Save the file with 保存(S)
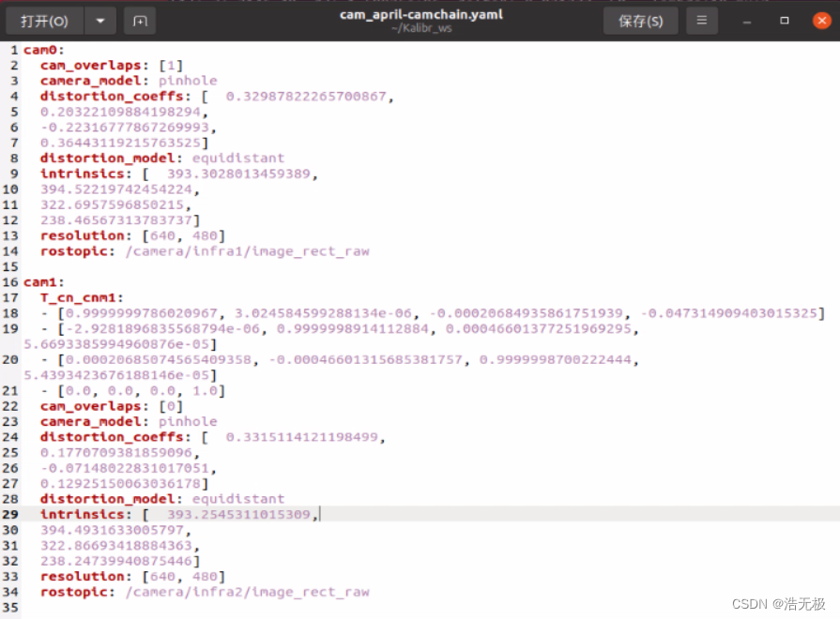840x619 pixels. tap(641, 21)
